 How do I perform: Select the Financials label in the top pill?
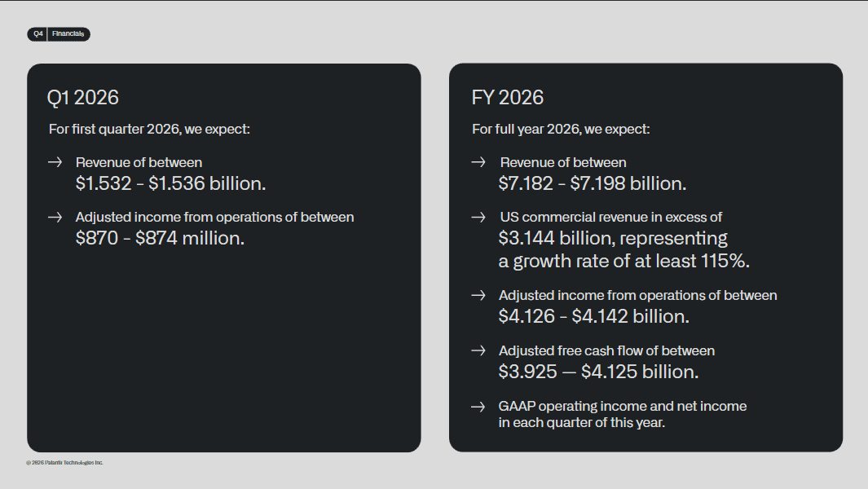tap(68, 34)
